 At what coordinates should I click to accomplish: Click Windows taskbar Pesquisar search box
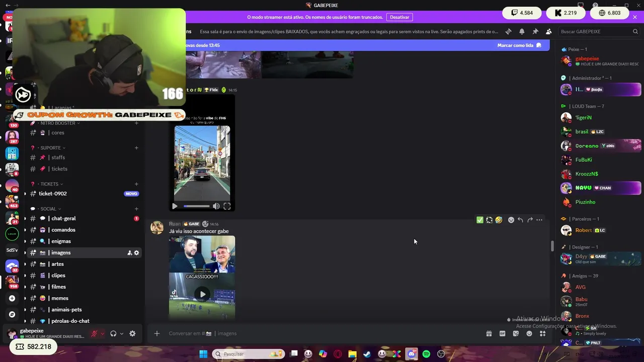point(249,354)
